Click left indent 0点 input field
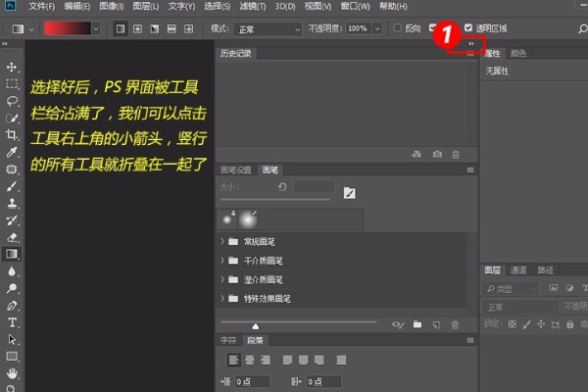 pyautogui.click(x=252, y=381)
